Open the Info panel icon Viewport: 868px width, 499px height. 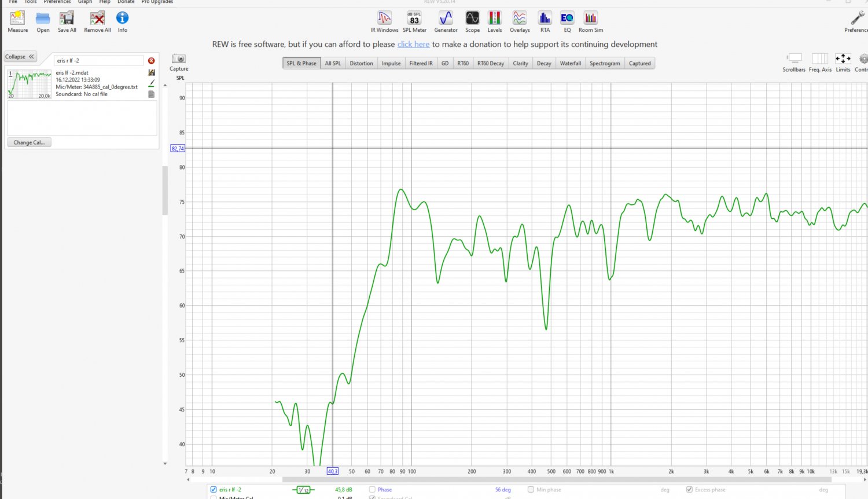click(123, 22)
